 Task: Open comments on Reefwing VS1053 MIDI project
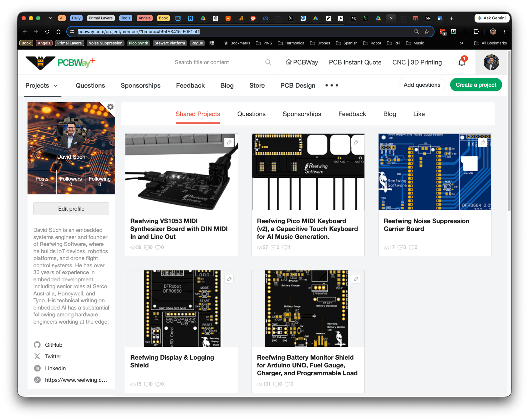(x=147, y=248)
